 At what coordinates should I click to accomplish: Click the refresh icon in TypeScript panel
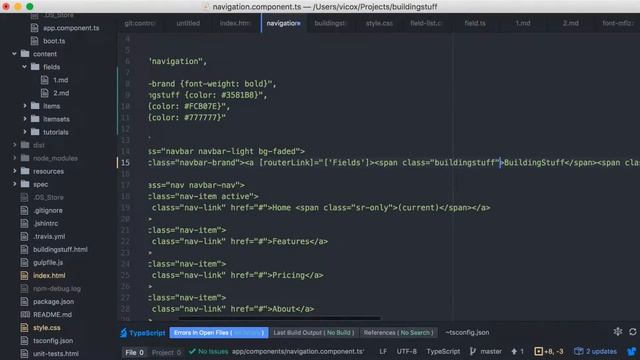click(633, 332)
